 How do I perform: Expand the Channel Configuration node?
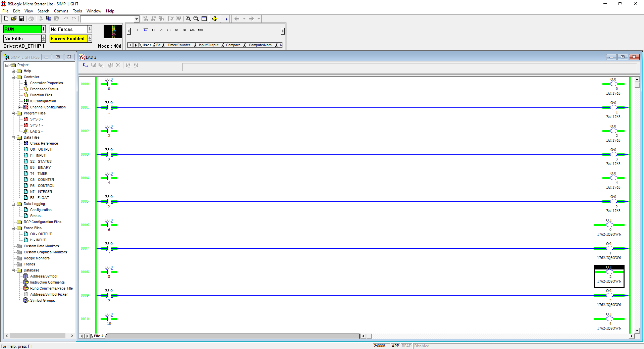click(20, 107)
